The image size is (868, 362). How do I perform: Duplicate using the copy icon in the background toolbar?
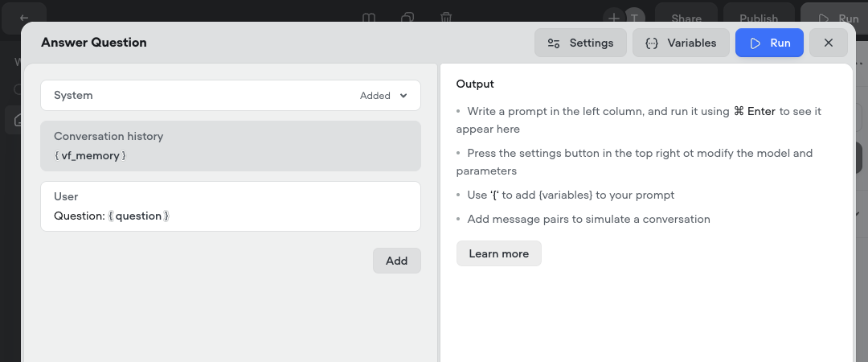click(407, 19)
